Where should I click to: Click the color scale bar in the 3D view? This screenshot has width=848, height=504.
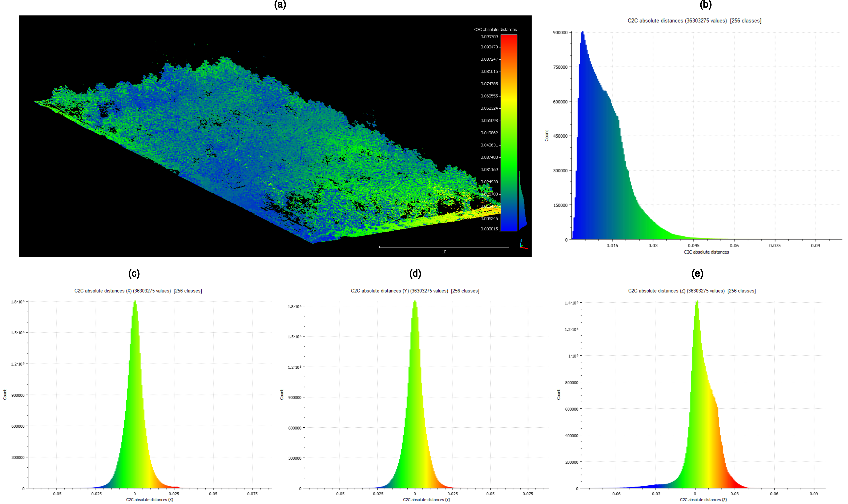(x=509, y=133)
